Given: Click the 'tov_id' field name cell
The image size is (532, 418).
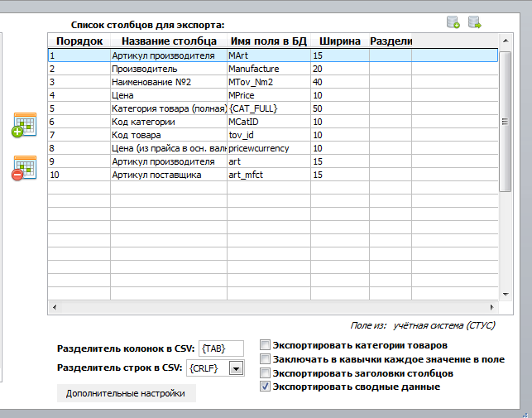Looking at the screenshot, I should pyautogui.click(x=269, y=135).
